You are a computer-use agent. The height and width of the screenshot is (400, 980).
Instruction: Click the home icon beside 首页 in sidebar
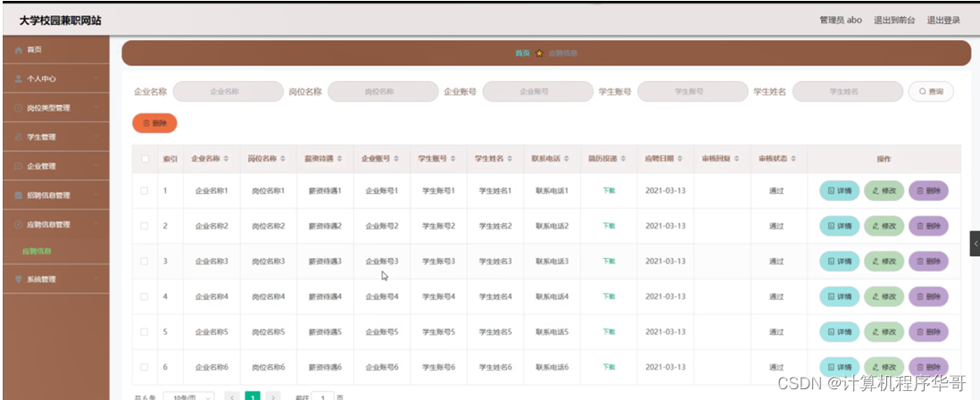(x=19, y=50)
